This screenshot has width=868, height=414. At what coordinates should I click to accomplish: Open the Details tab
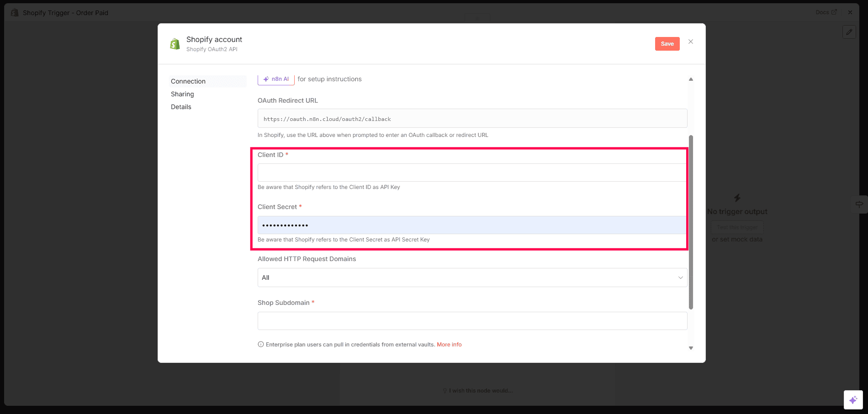[x=181, y=107]
